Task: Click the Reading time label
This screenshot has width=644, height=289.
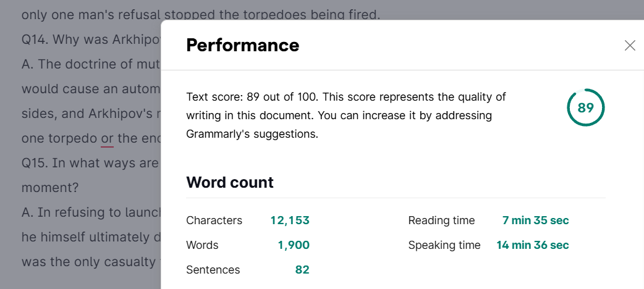Action: click(441, 220)
